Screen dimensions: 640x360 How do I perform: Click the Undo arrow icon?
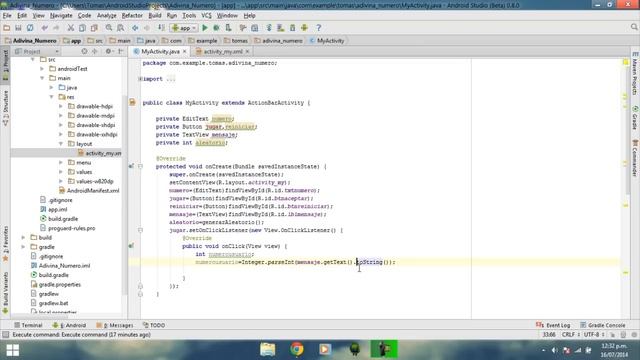click(x=44, y=28)
